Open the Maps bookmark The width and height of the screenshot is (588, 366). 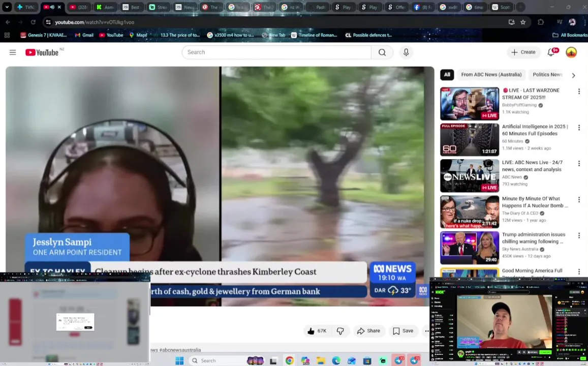(138, 35)
